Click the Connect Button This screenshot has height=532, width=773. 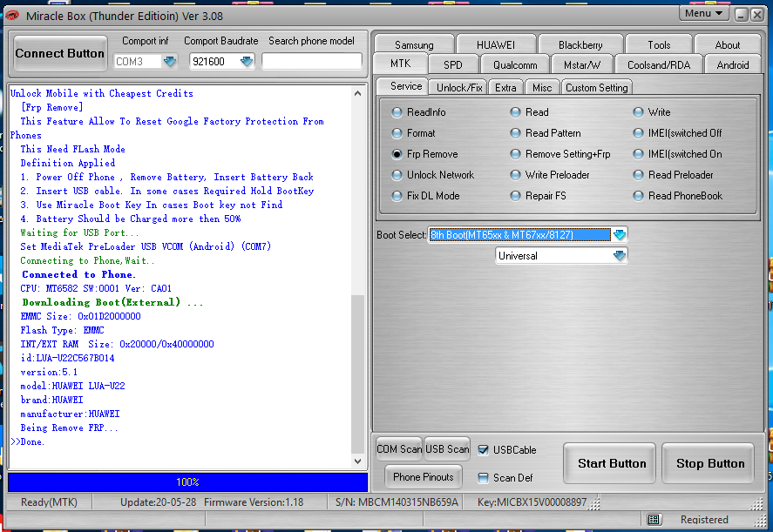click(59, 53)
